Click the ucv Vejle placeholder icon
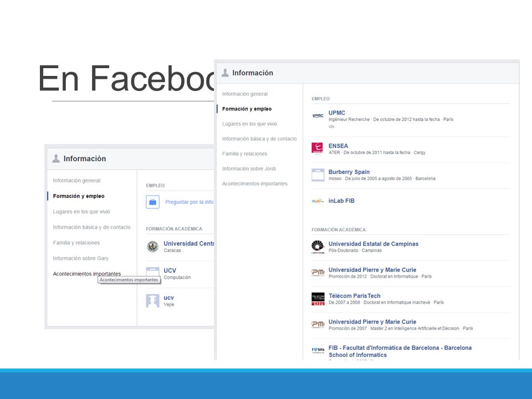This screenshot has height=399, width=532. pyautogui.click(x=153, y=300)
